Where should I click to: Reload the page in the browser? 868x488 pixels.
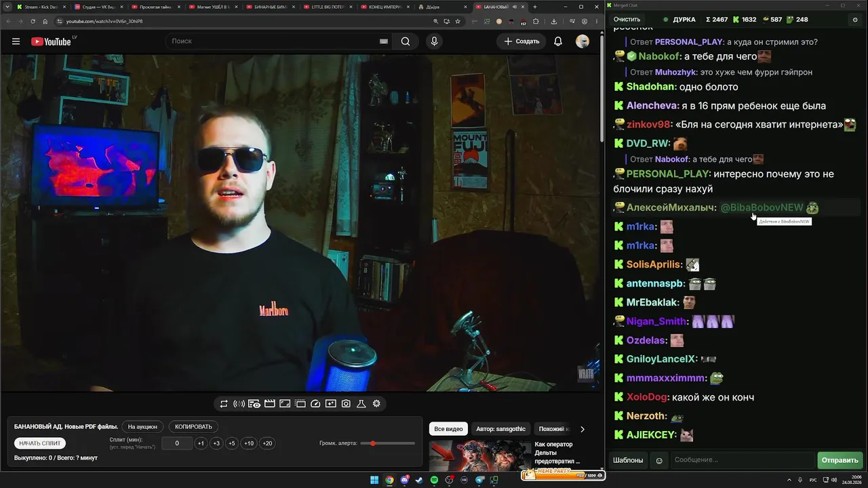click(33, 21)
